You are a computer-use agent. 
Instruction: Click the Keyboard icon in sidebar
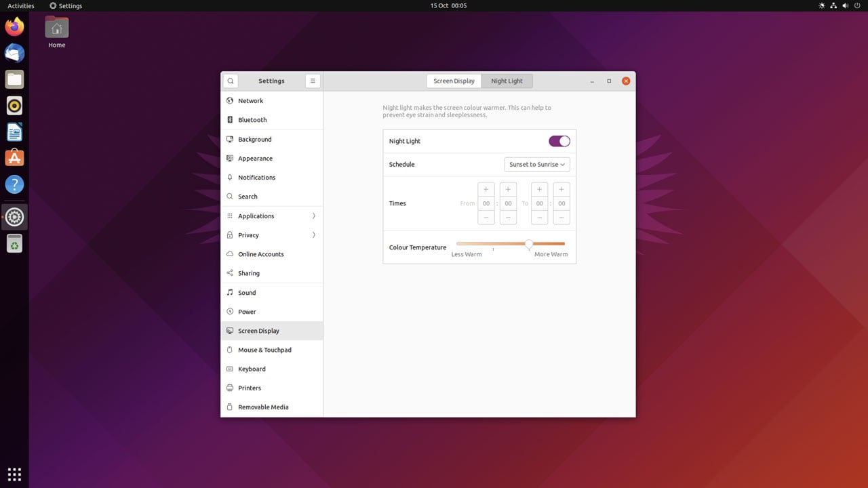[x=230, y=369]
